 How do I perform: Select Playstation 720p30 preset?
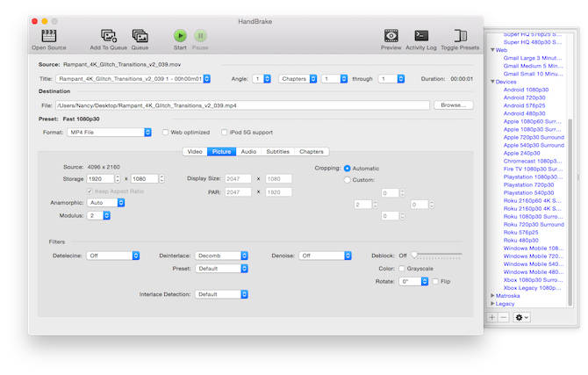point(528,184)
